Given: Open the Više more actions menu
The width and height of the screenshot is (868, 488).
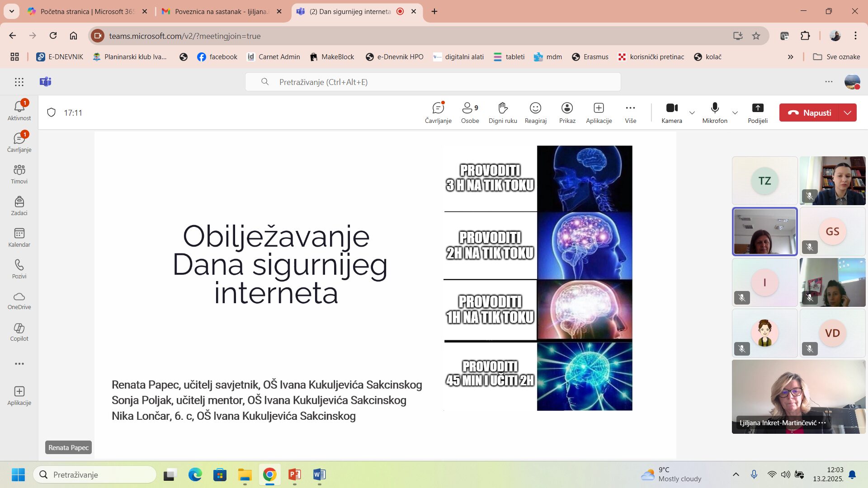Looking at the screenshot, I should [x=630, y=113].
